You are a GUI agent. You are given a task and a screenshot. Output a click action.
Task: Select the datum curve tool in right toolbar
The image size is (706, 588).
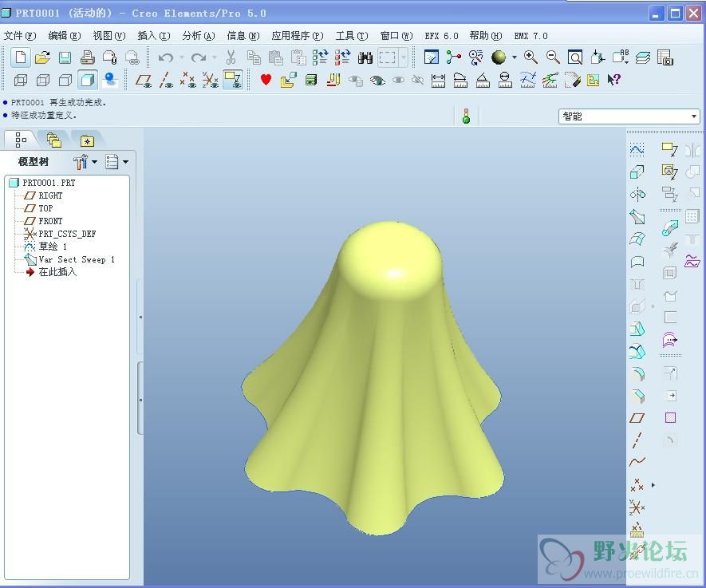pyautogui.click(x=637, y=462)
